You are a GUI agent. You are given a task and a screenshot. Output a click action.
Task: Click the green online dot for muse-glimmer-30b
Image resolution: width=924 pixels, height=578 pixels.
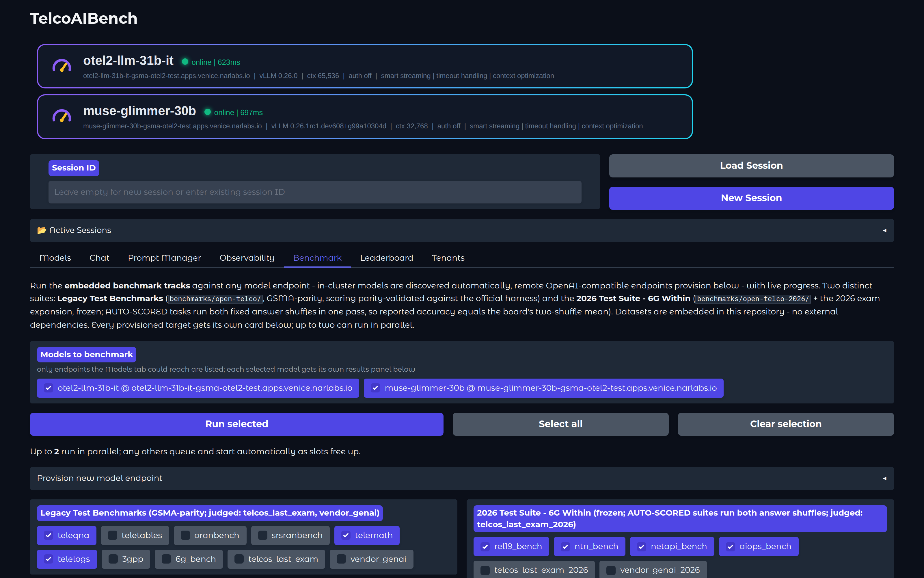click(208, 112)
